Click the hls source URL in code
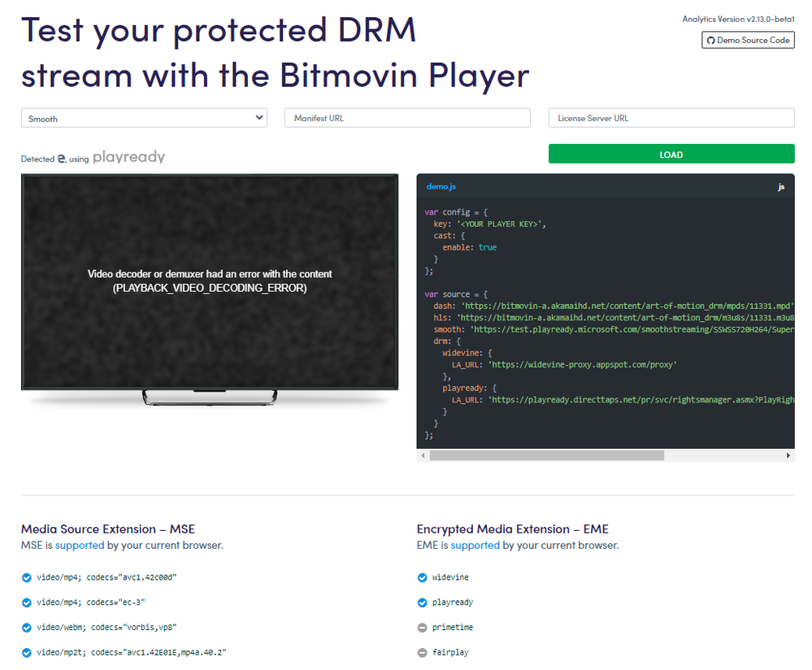Viewport: 812px width, 670px height. 625,318
